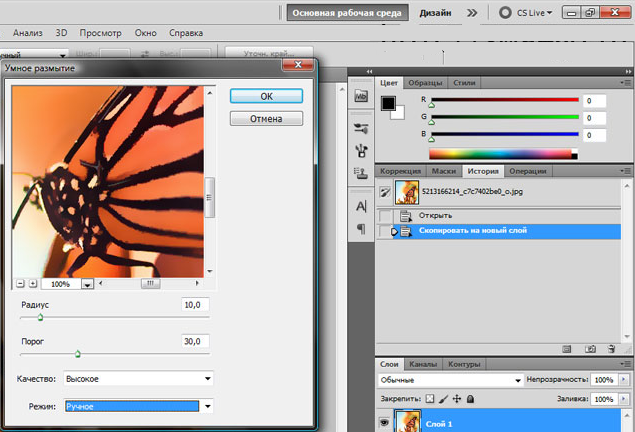This screenshot has width=635, height=432.
Task: Toggle lock transparent pixels for layer
Action: 430,399
